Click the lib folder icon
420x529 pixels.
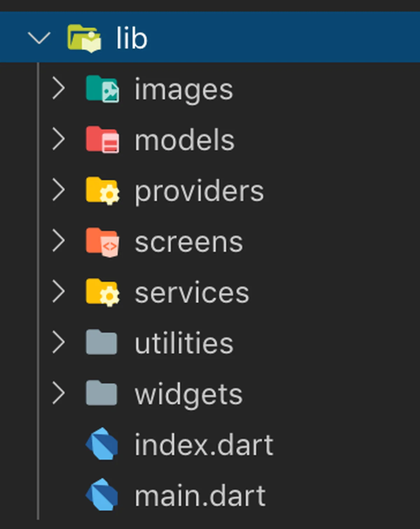[x=84, y=38]
